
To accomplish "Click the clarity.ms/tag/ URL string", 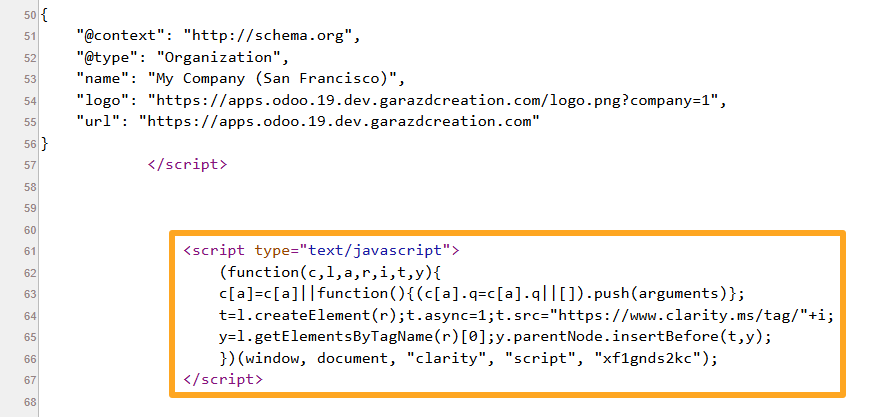I will coord(681,315).
